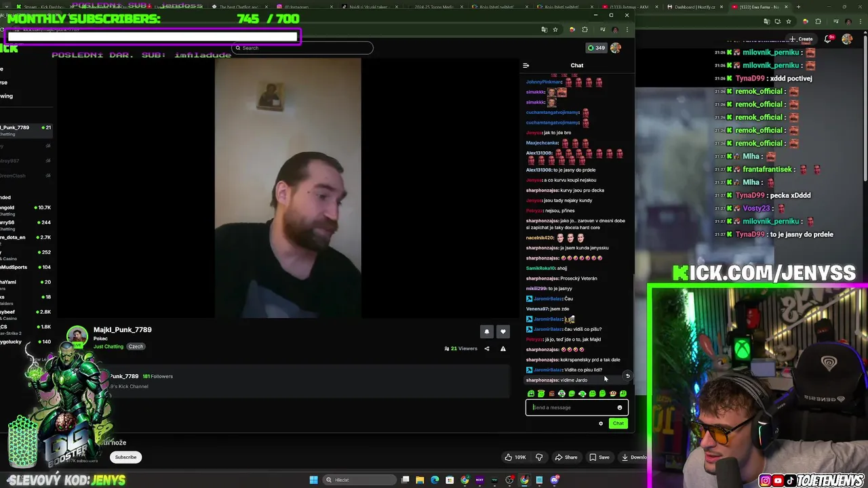Open the Windows Start menu
The width and height of the screenshot is (868, 488).
pos(313,480)
